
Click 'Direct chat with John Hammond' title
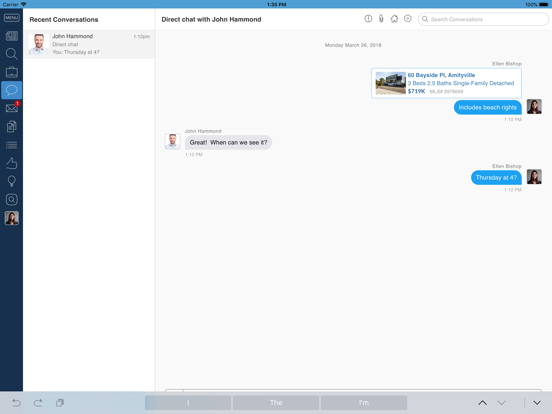tap(211, 19)
